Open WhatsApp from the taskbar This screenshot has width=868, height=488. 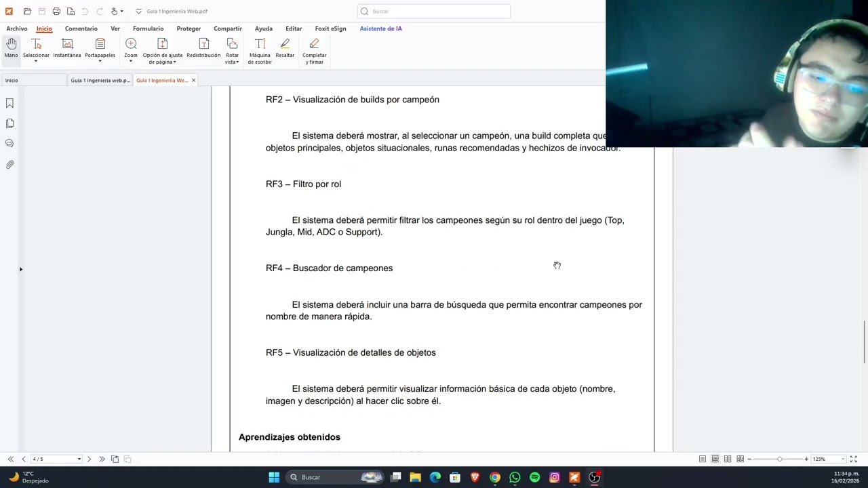point(515,477)
